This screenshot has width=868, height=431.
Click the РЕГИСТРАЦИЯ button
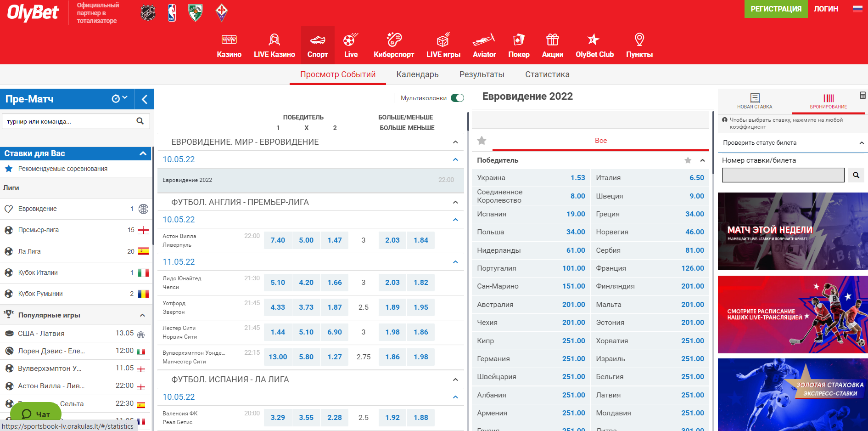tap(776, 9)
